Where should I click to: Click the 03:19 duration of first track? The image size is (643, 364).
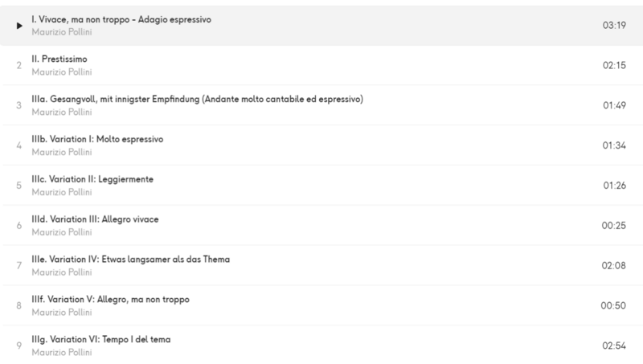[x=614, y=26]
